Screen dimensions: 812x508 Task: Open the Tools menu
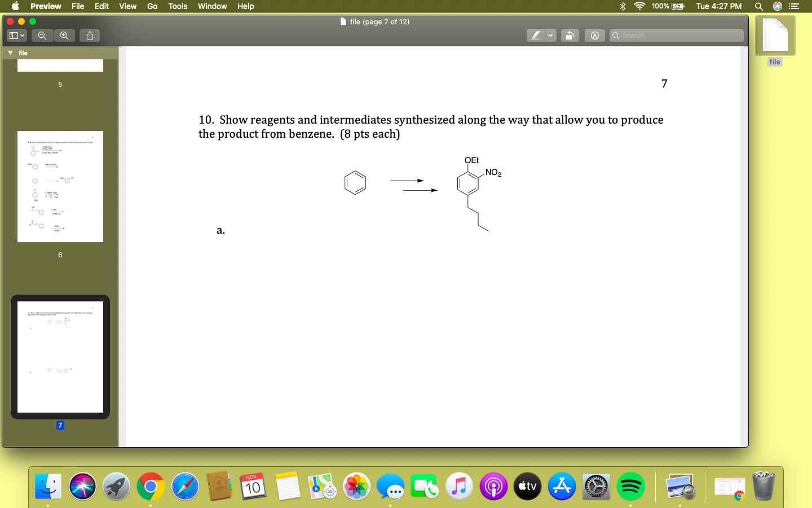pos(177,6)
